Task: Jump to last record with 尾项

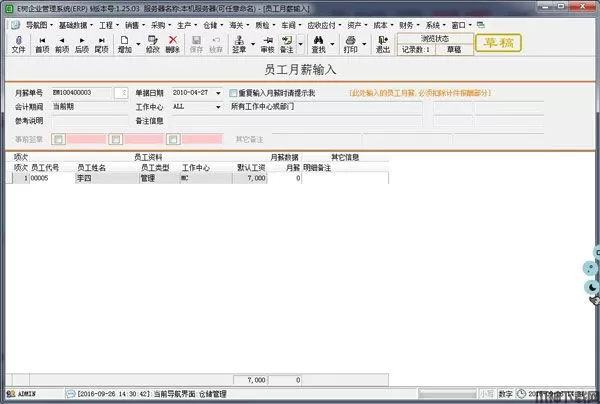Action: [x=101, y=43]
